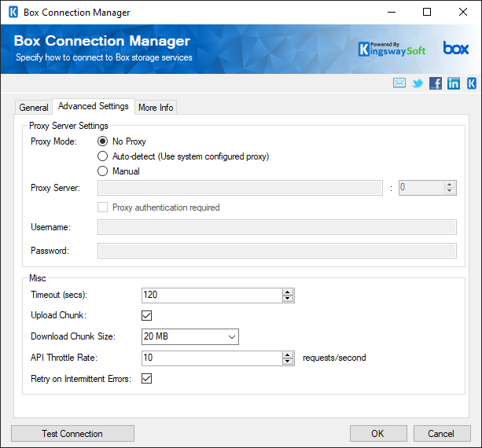This screenshot has height=448, width=482.
Task: Click the KingswaySoft K icon beside LinkedIn
Action: pos(472,83)
